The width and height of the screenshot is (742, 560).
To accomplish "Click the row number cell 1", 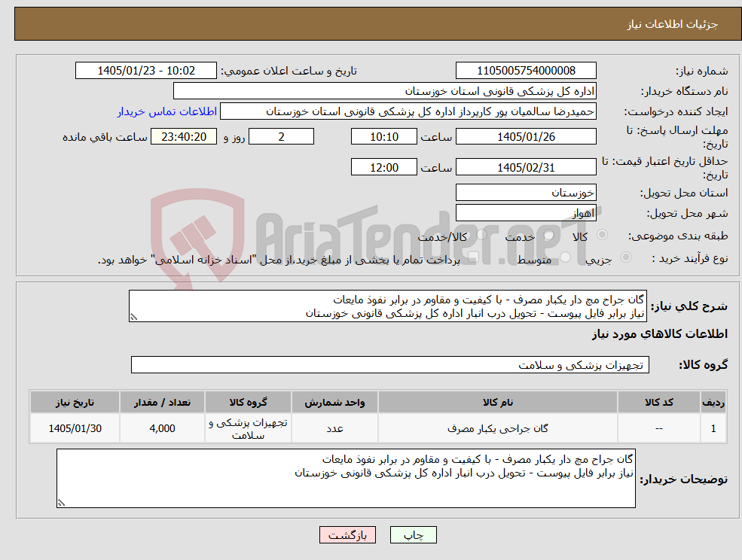I will pyautogui.click(x=713, y=428).
